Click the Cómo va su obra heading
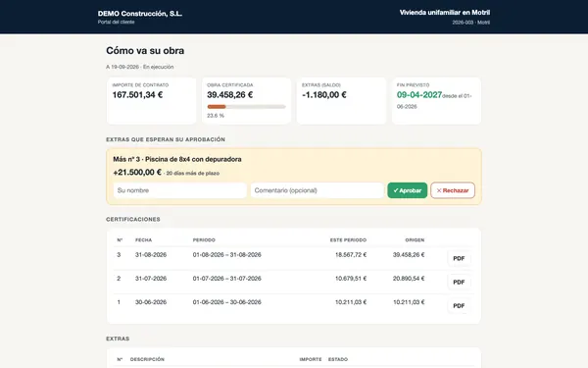The image size is (588, 368). tap(145, 51)
